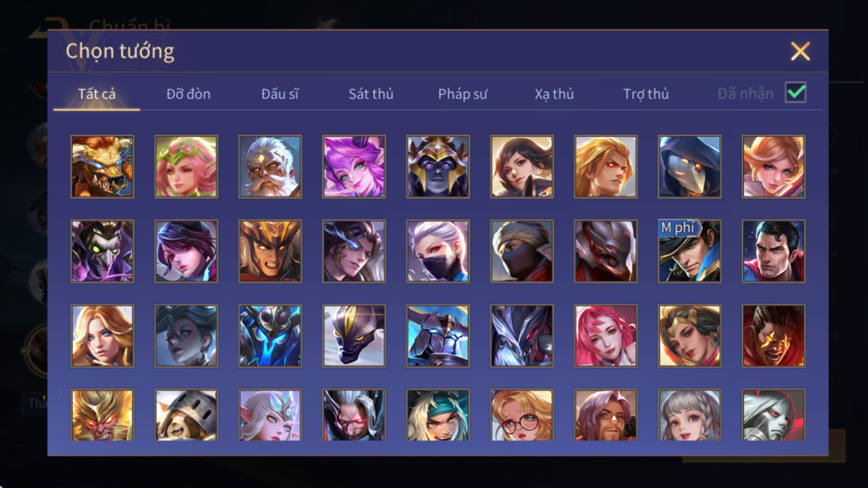Filter heroes by Xạ thủ

point(554,94)
